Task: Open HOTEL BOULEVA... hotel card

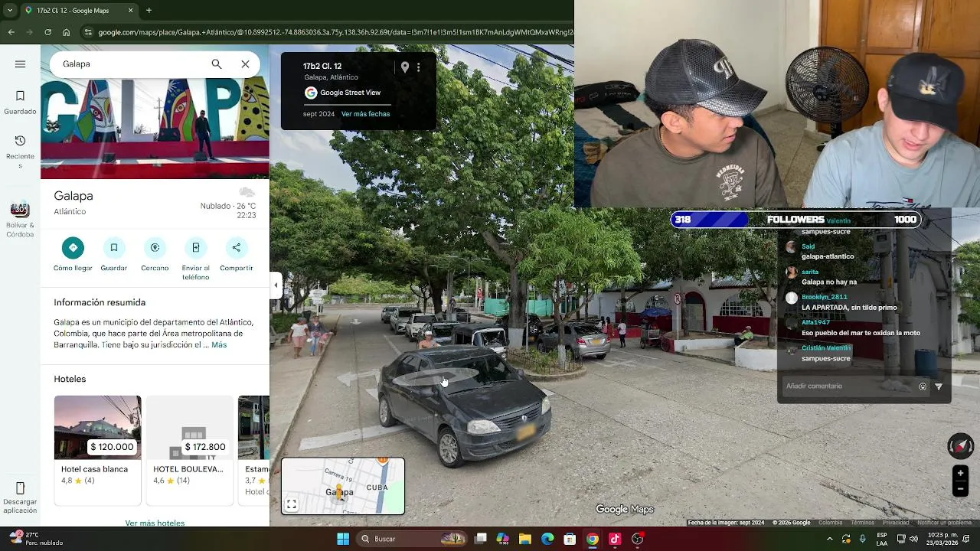Action: [189, 450]
